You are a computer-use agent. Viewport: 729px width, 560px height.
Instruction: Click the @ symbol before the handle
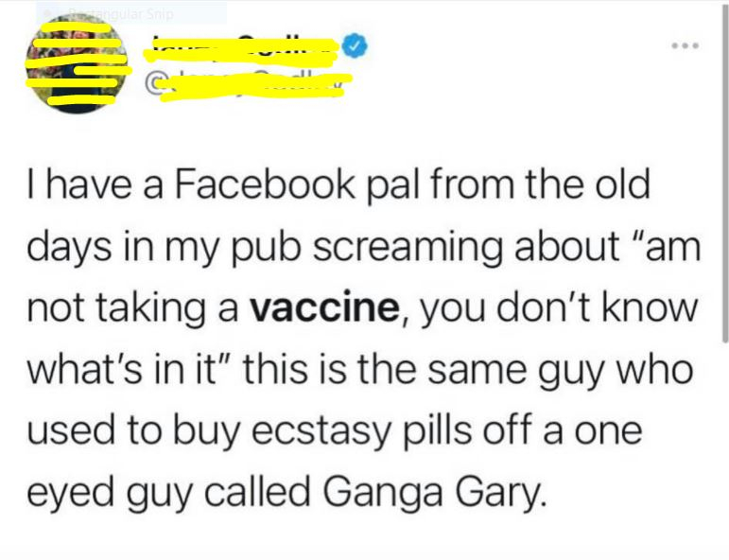153,83
